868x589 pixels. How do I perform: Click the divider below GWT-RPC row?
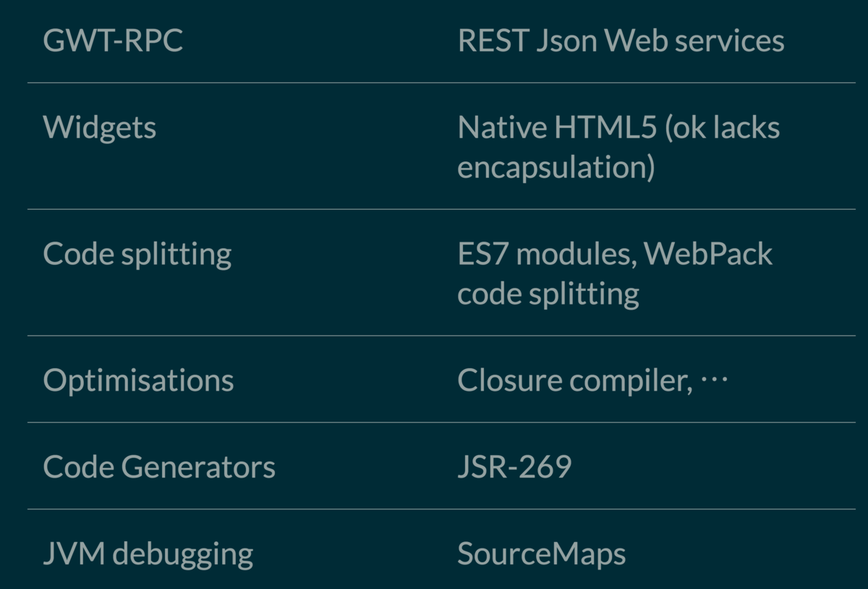coord(434,83)
